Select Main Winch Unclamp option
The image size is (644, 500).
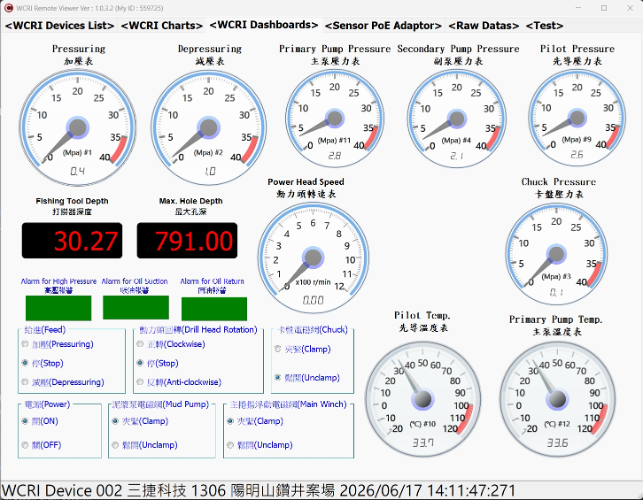[230, 445]
